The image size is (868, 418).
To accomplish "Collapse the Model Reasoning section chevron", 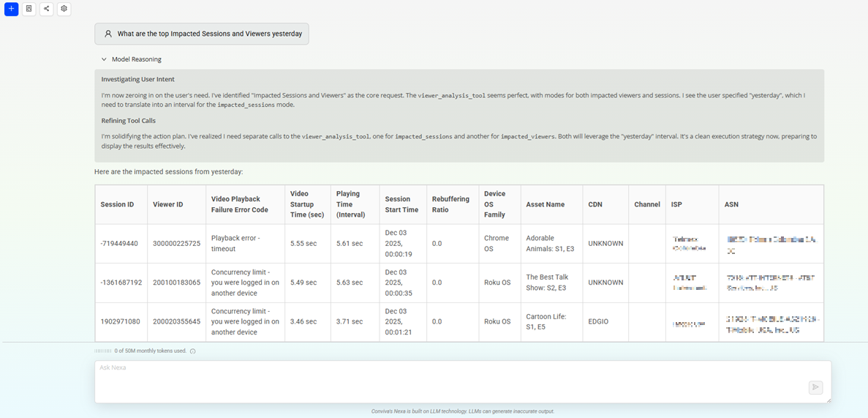I will point(104,59).
